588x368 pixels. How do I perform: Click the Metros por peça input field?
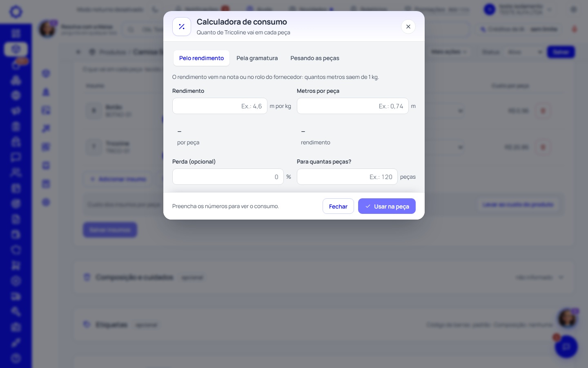pos(353,106)
